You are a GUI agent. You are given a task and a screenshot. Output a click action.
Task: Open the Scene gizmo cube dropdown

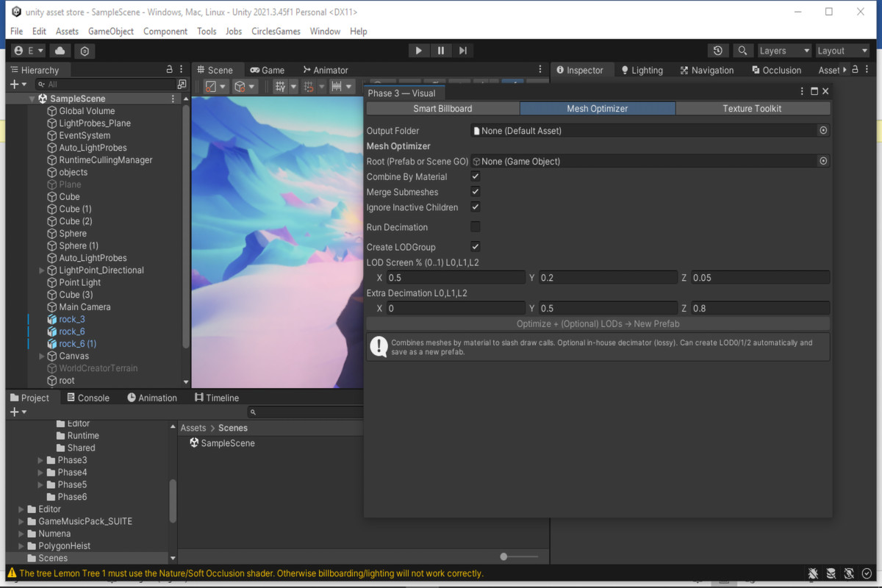click(x=245, y=86)
